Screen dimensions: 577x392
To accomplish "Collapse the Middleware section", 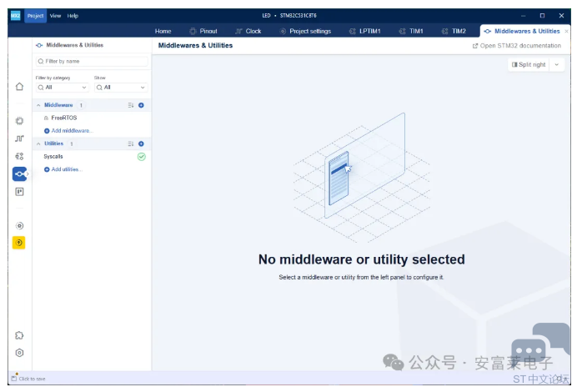I will pyautogui.click(x=38, y=105).
